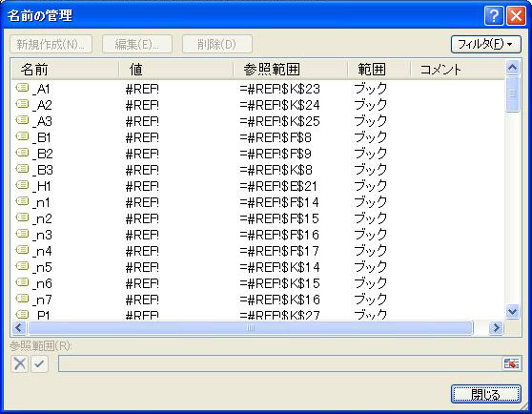Select the row named _B1
Screen dimensions: 532x414
257,137
